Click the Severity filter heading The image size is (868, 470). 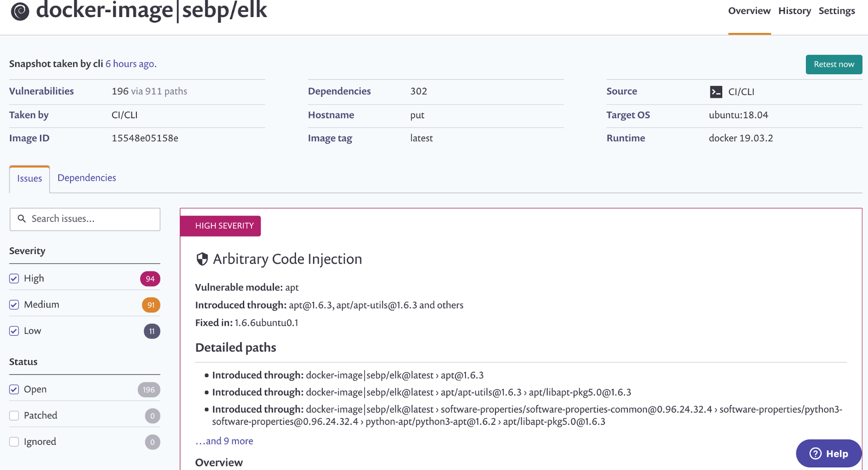(x=27, y=251)
